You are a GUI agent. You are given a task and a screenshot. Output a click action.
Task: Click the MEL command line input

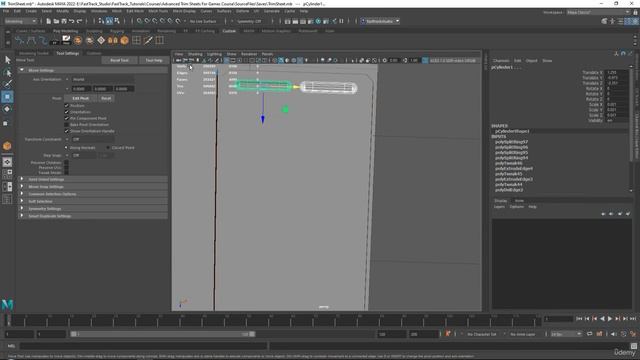(x=143, y=346)
